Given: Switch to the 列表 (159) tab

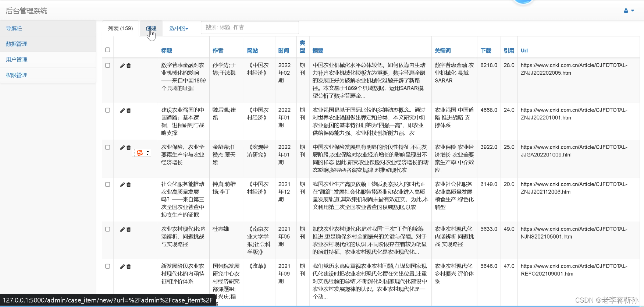Looking at the screenshot, I should [120, 28].
